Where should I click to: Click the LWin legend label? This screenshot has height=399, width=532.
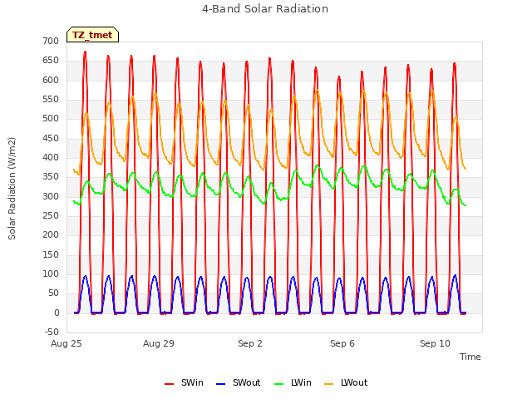301,382
